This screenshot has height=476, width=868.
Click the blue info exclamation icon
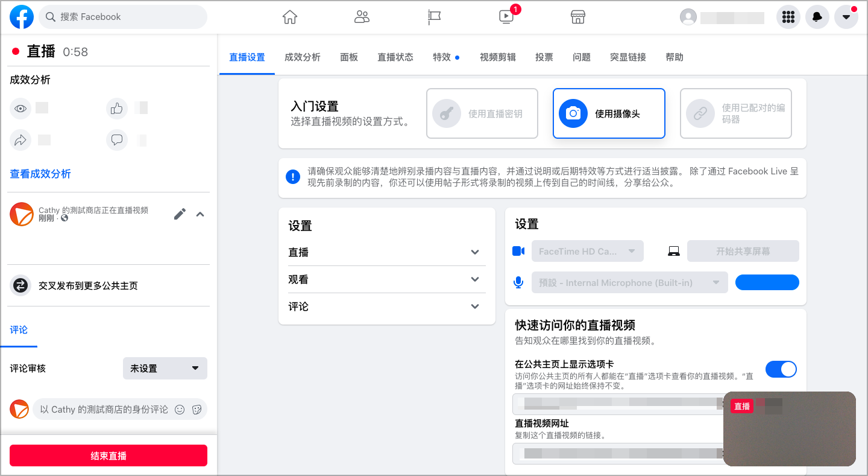pyautogui.click(x=293, y=177)
